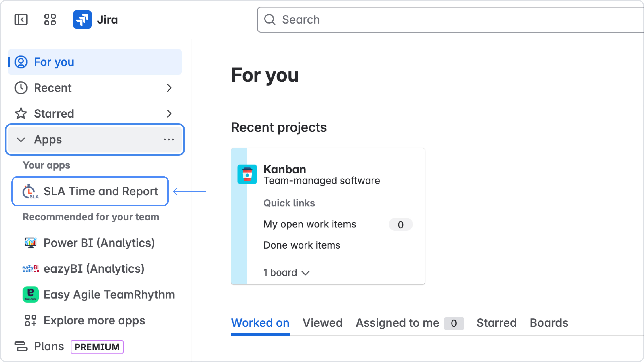Collapse the sidebar with the panel icon

[x=21, y=19]
